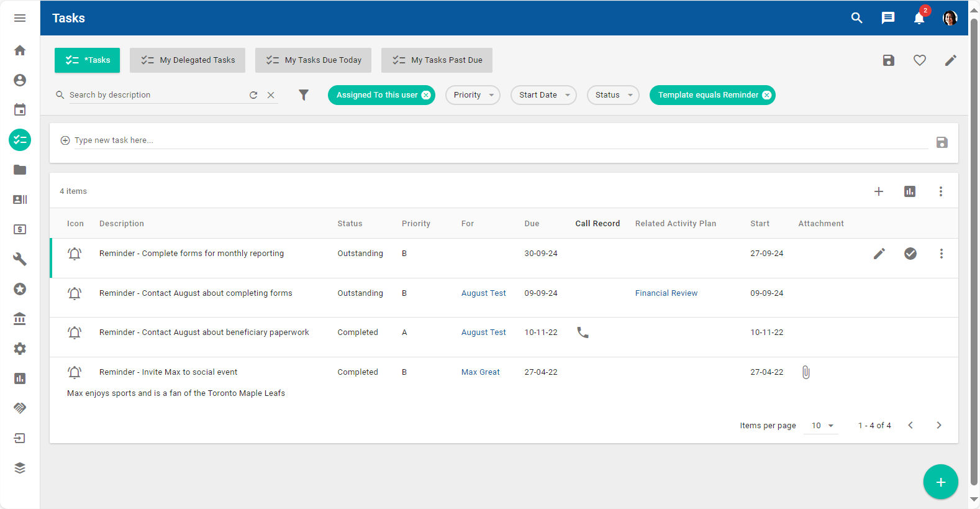Change the items per page dropdown
The image size is (980, 509).
pos(822,426)
